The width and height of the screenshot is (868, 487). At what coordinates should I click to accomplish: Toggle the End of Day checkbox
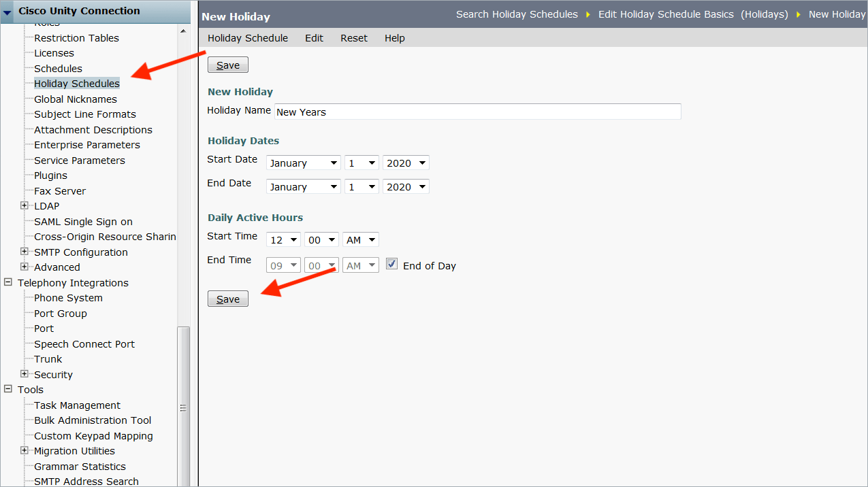pyautogui.click(x=391, y=265)
